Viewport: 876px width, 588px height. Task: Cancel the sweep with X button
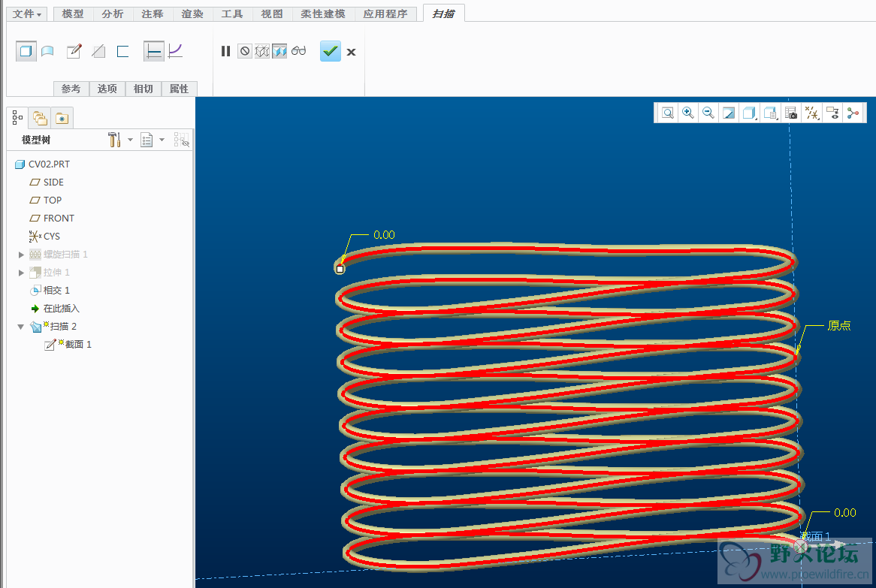click(351, 52)
